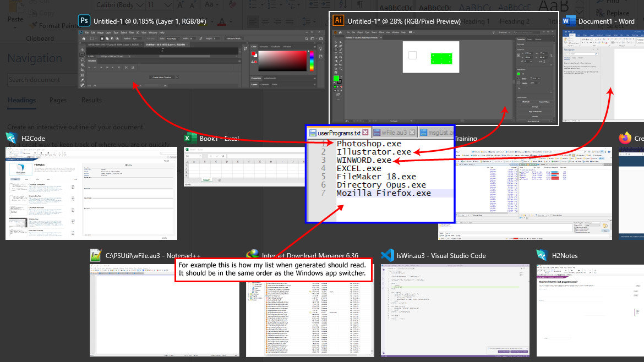
Task: Select the H2Notes window thumbnail
Action: tap(590, 310)
